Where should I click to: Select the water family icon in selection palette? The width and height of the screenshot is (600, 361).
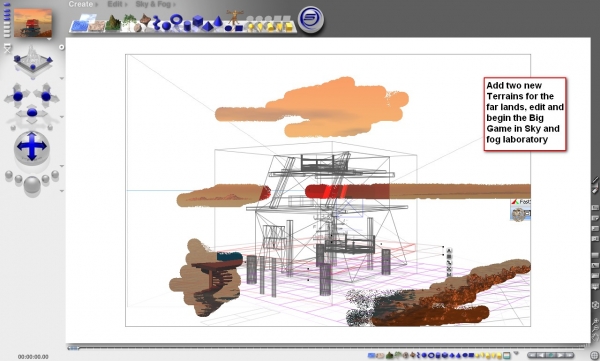[x=371, y=356]
